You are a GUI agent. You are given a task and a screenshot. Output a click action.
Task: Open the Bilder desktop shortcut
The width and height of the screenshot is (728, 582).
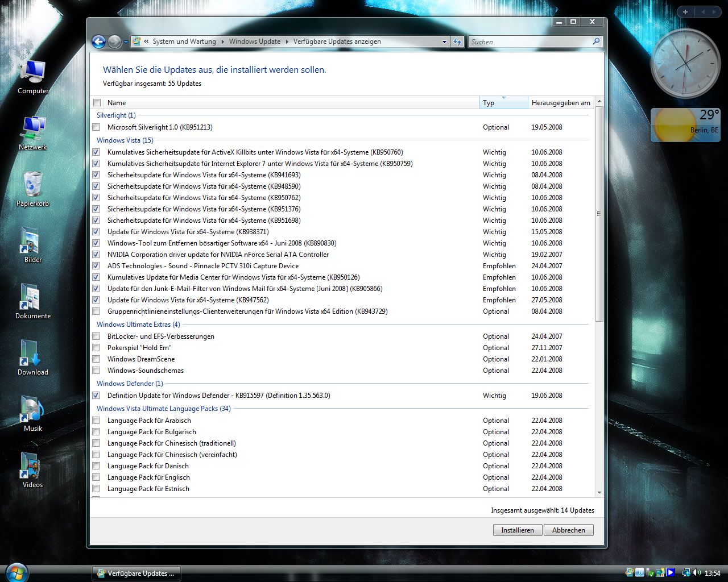tap(32, 246)
